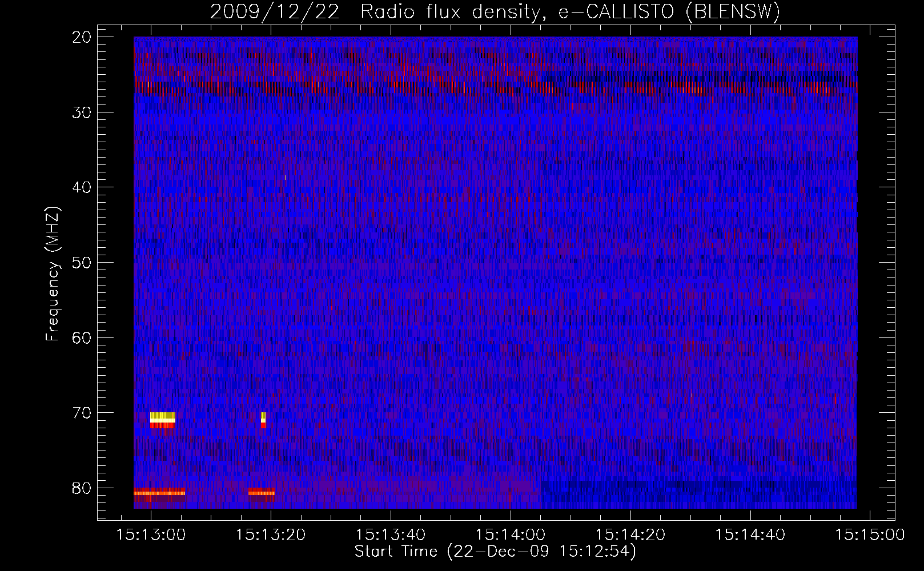The image size is (924, 571).
Task: Click the orange band at 80 MHz at plot start
Action: [x=159, y=492]
